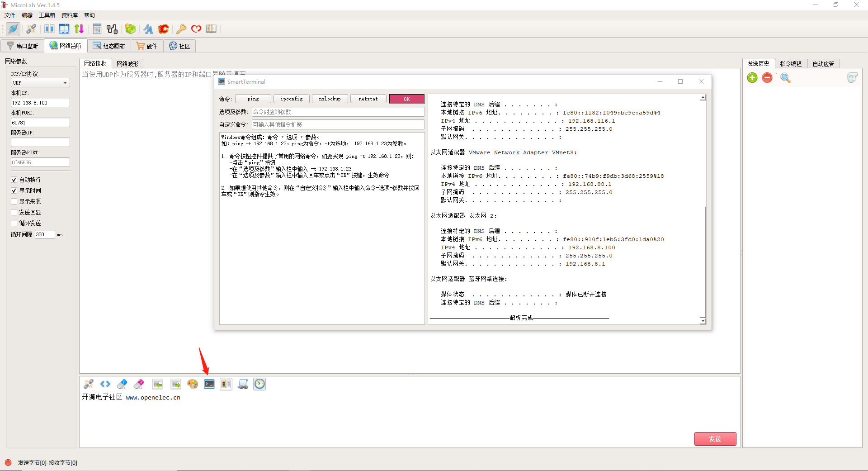
Task: Click the nslookup command button
Action: tap(330, 99)
